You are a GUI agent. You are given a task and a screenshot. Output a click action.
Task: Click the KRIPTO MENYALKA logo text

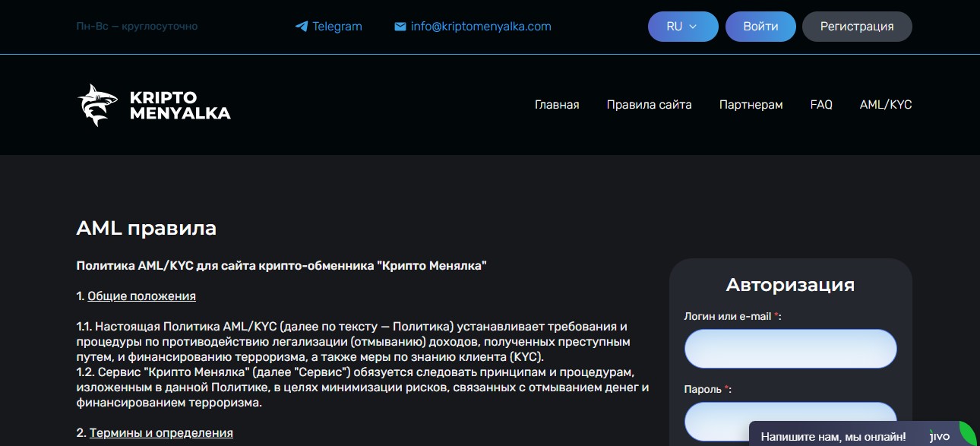tap(180, 106)
